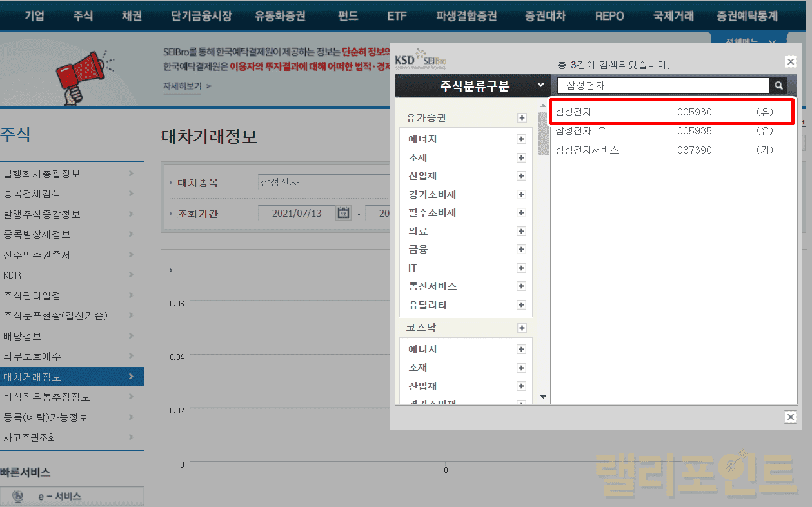Expand the 코스닥 category plus icon

(522, 328)
